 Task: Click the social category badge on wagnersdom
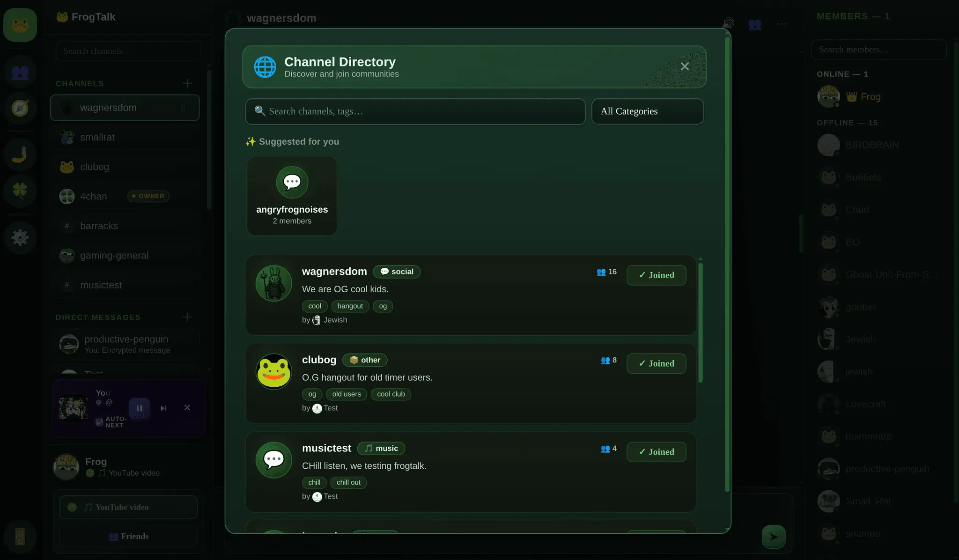[x=397, y=272]
